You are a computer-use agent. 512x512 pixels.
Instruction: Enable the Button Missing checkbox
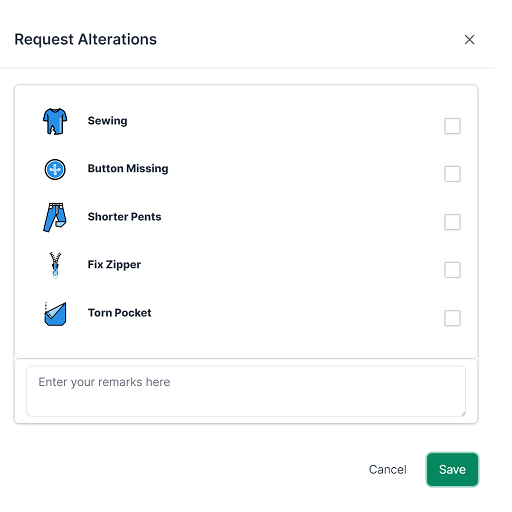pyautogui.click(x=452, y=174)
